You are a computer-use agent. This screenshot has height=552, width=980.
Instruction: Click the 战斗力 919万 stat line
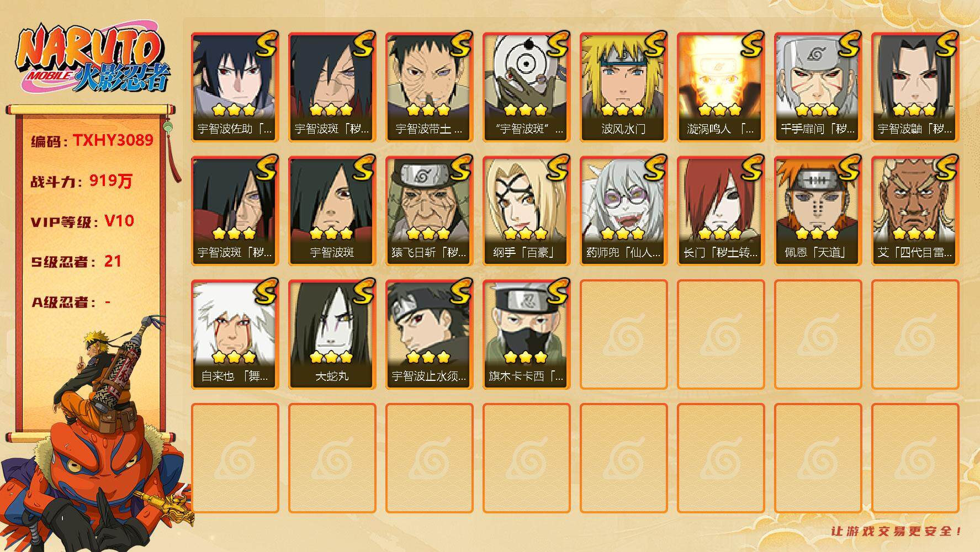[82, 181]
